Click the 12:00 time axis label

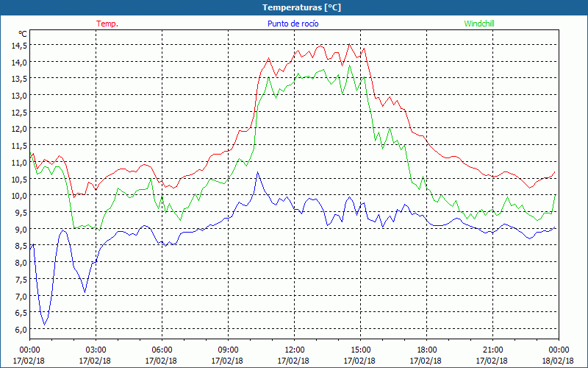294,350
